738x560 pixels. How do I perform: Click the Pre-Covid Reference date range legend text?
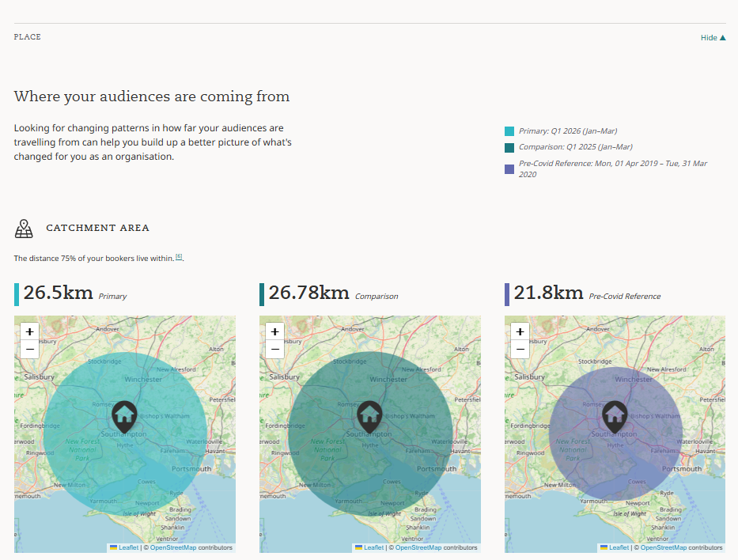[x=613, y=169]
